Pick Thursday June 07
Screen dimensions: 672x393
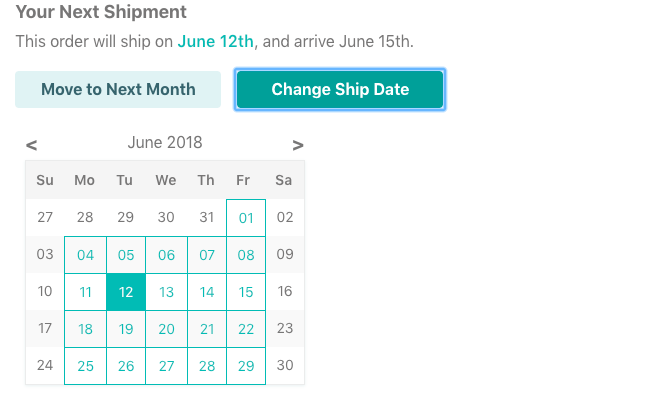[x=207, y=255]
